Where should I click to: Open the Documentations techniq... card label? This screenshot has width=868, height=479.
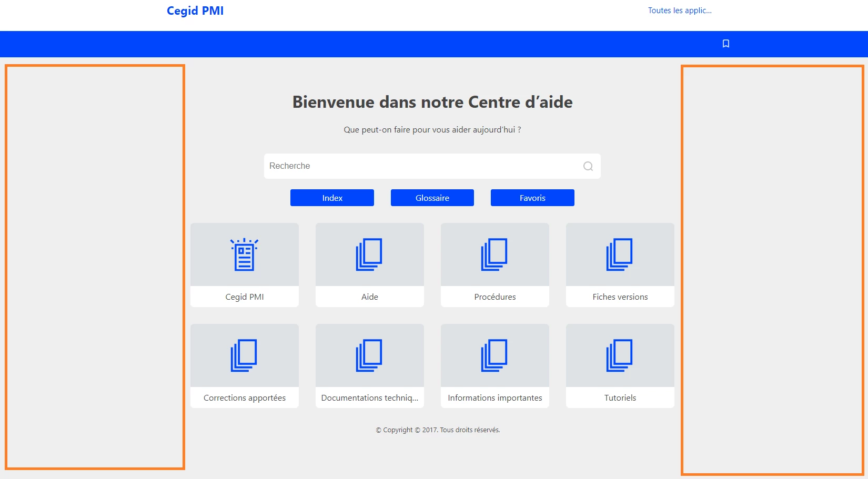370,398
